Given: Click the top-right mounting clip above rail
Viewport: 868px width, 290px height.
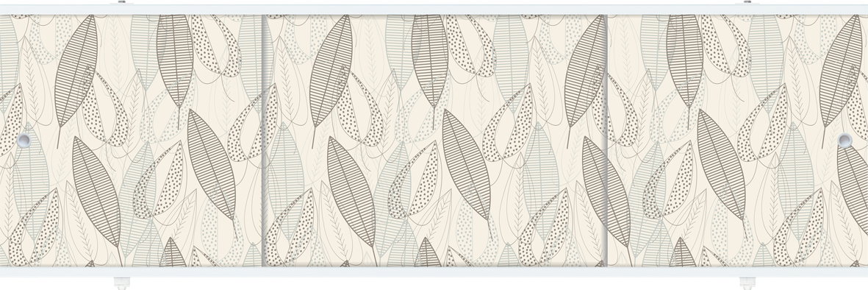Looking at the screenshot, I should [747, 2].
